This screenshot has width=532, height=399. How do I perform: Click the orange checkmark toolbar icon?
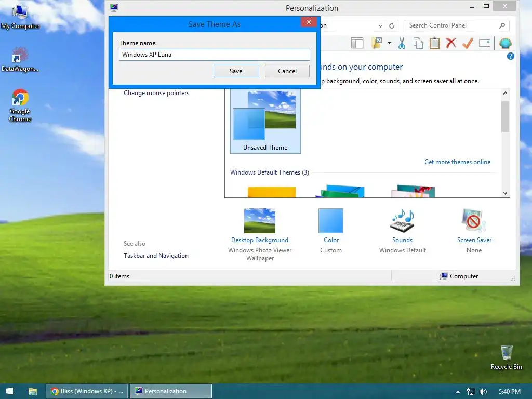468,43
